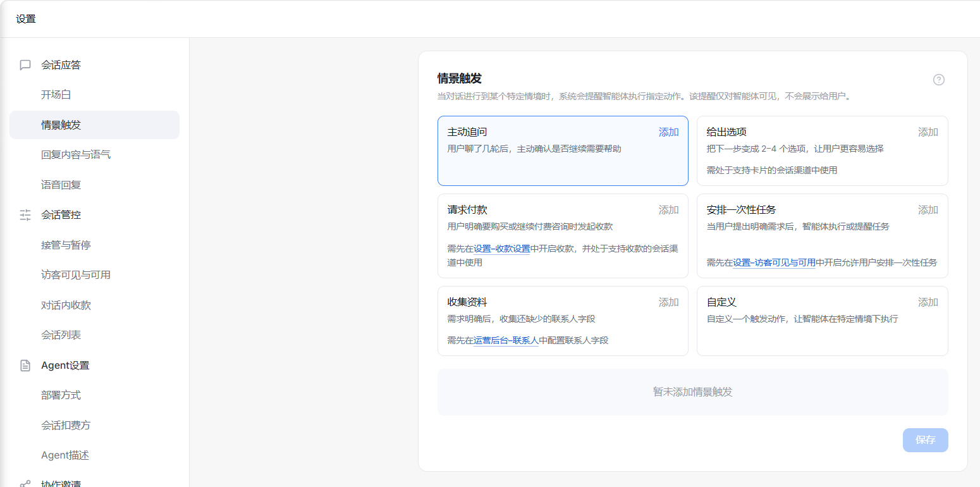
Task: Click the document icon beside Agent设置
Action: coord(25,366)
